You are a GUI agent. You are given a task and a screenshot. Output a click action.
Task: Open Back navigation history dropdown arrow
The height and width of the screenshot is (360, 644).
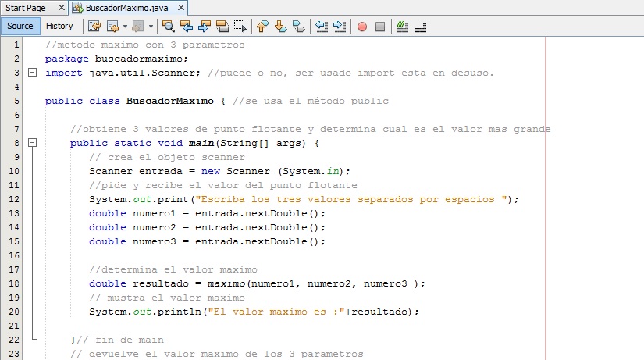[x=125, y=27]
